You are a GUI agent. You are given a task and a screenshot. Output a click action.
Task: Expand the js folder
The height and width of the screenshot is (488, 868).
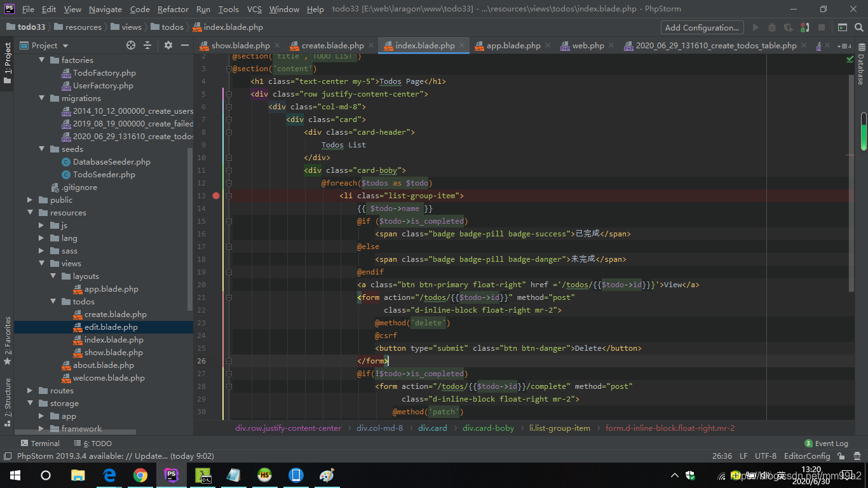coord(42,225)
